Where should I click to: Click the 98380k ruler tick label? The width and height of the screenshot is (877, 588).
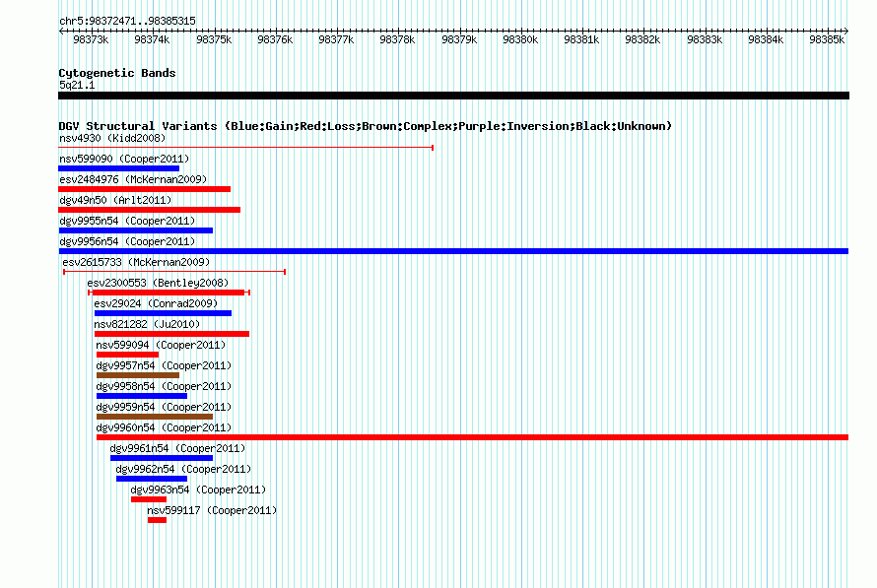click(x=520, y=39)
